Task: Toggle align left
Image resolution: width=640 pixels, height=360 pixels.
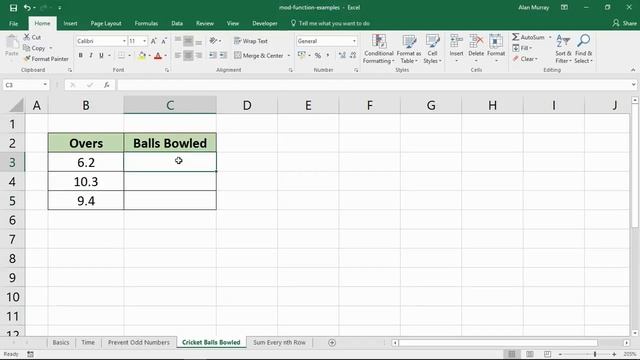Action: (178, 56)
